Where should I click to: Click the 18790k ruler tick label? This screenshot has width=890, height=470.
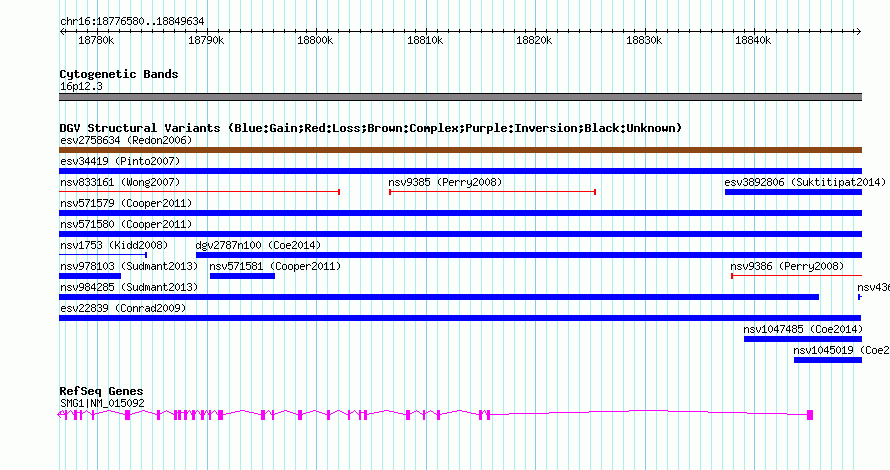[x=206, y=40]
